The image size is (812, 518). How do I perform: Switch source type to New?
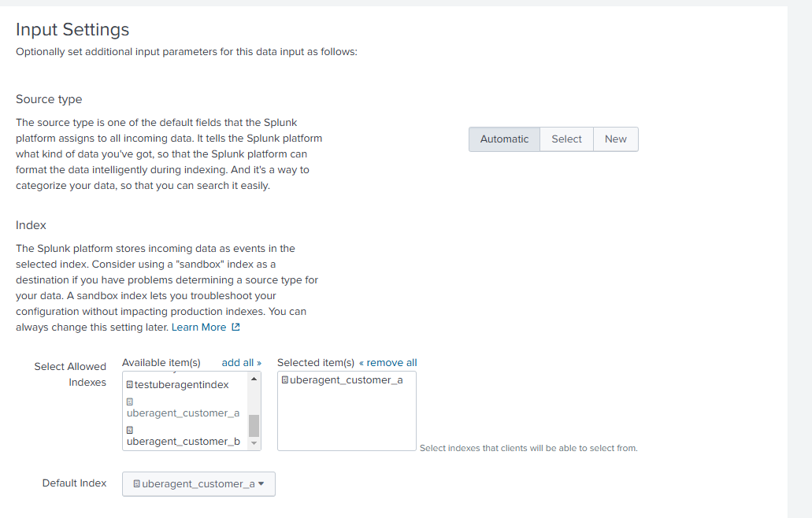point(615,139)
